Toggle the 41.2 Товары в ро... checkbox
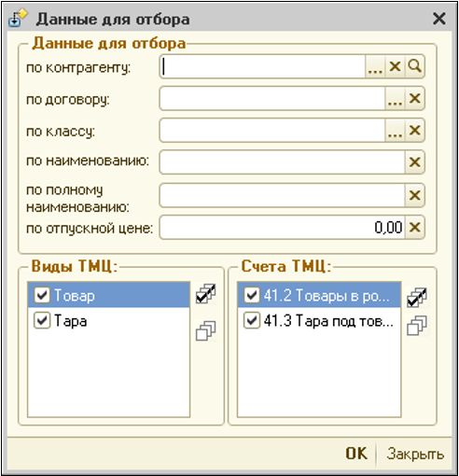This screenshot has height=476, width=459. click(252, 295)
